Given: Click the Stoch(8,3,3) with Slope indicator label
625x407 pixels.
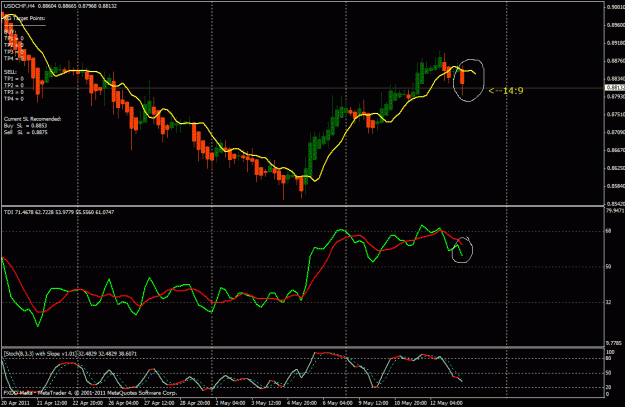Looking at the screenshot, I should (x=70, y=354).
